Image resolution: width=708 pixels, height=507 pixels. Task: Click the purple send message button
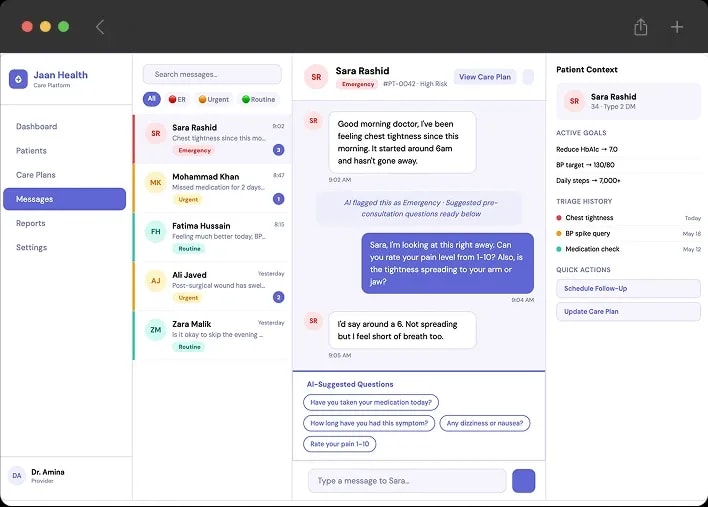(x=523, y=481)
